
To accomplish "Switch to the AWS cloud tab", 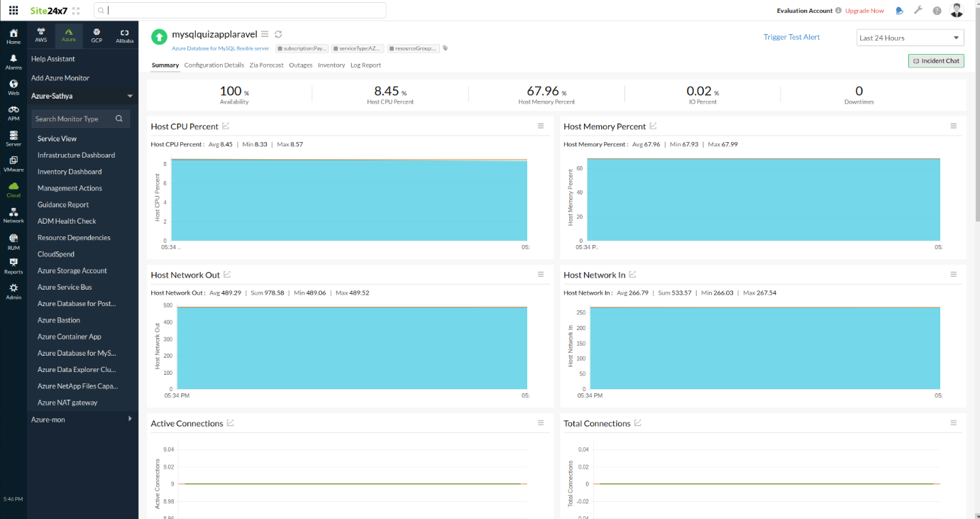I will 41,35.
